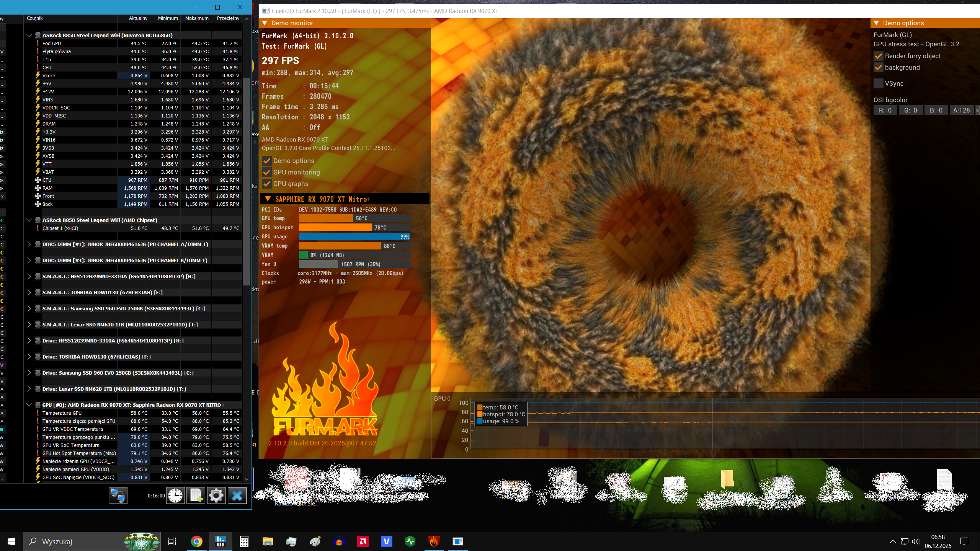The image size is (980, 551).
Task: Open AMD Software from the taskbar
Action: [x=363, y=541]
